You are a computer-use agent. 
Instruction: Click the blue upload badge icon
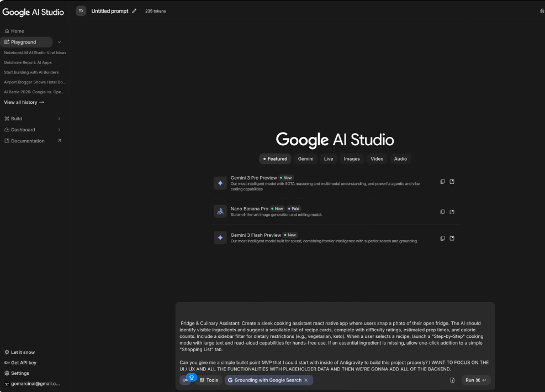(x=192, y=377)
